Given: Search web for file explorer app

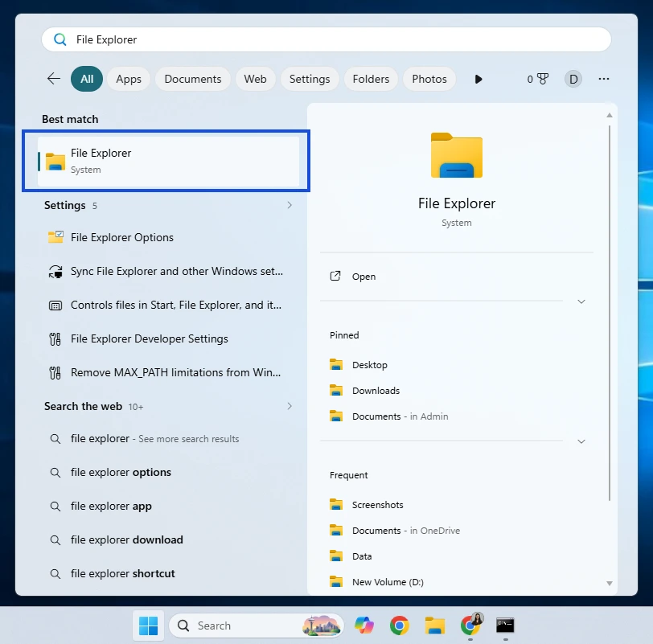Looking at the screenshot, I should click(168, 507).
